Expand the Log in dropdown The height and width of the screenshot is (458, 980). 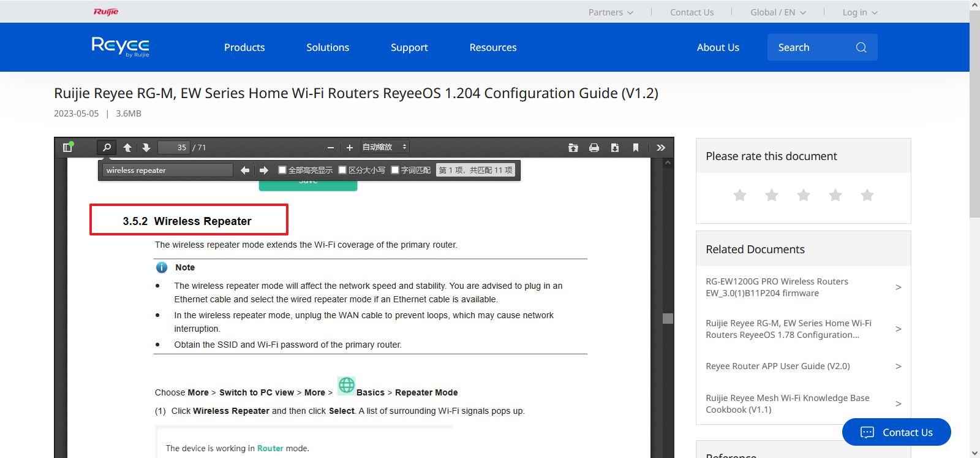[860, 12]
